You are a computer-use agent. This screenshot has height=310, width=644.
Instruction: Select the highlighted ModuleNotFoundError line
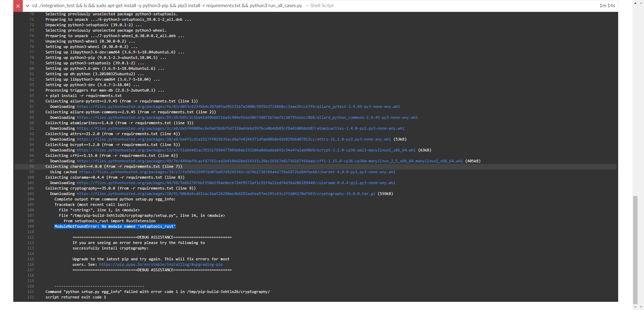point(115,226)
